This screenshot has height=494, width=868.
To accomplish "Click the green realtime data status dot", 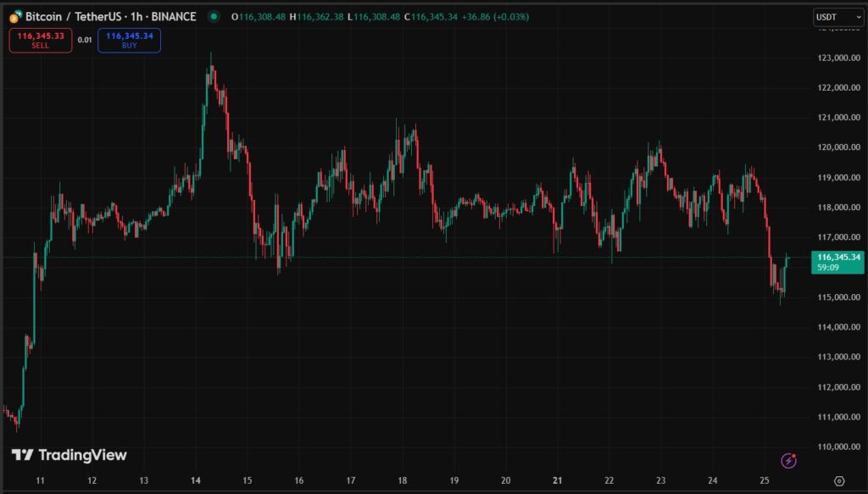I will click(214, 16).
